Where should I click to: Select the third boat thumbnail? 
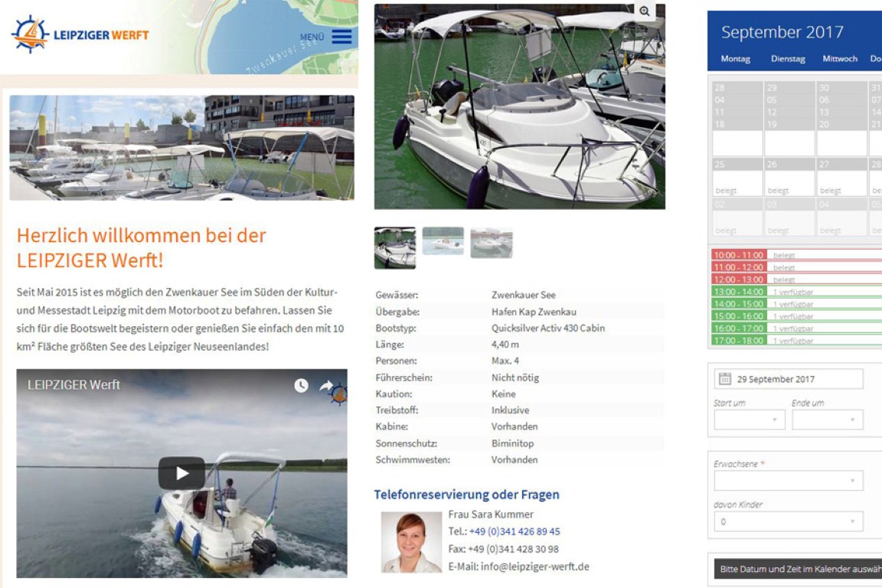[x=491, y=243]
